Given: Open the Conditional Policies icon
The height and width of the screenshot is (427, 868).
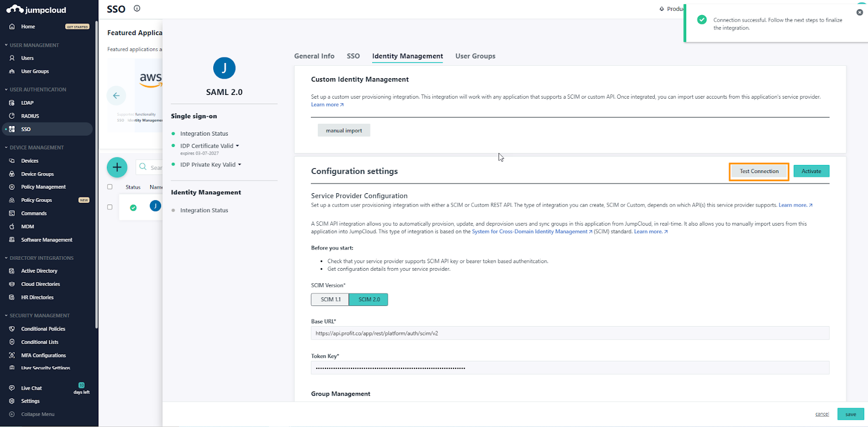Looking at the screenshot, I should [12, 329].
